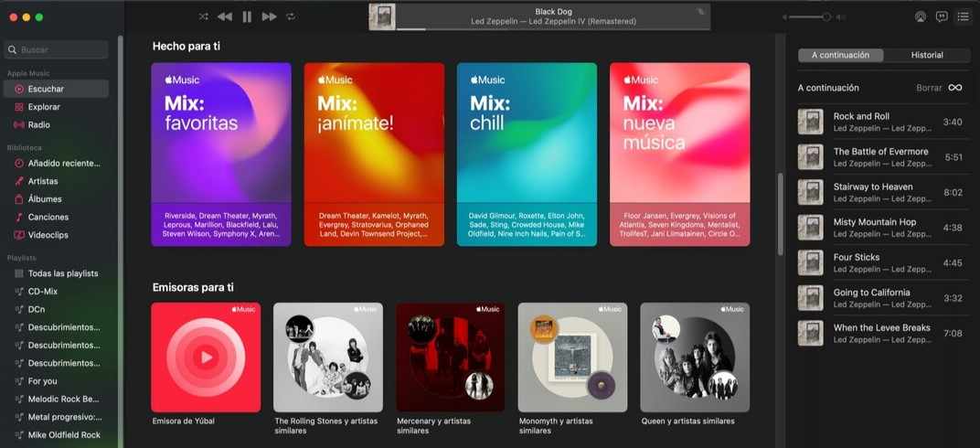This screenshot has width=980, height=448.
Task: Toggle the autoplay infinity icon
Action: pyautogui.click(x=954, y=88)
